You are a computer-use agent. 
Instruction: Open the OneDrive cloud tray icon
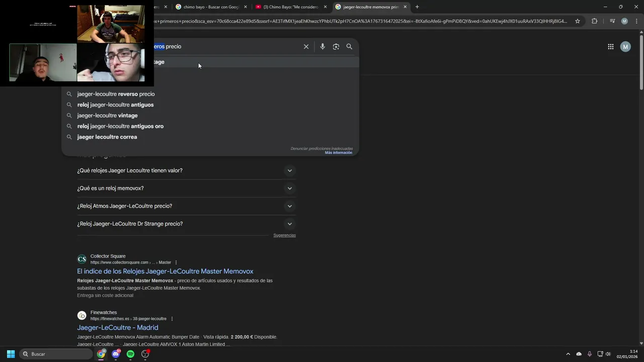coord(579,354)
